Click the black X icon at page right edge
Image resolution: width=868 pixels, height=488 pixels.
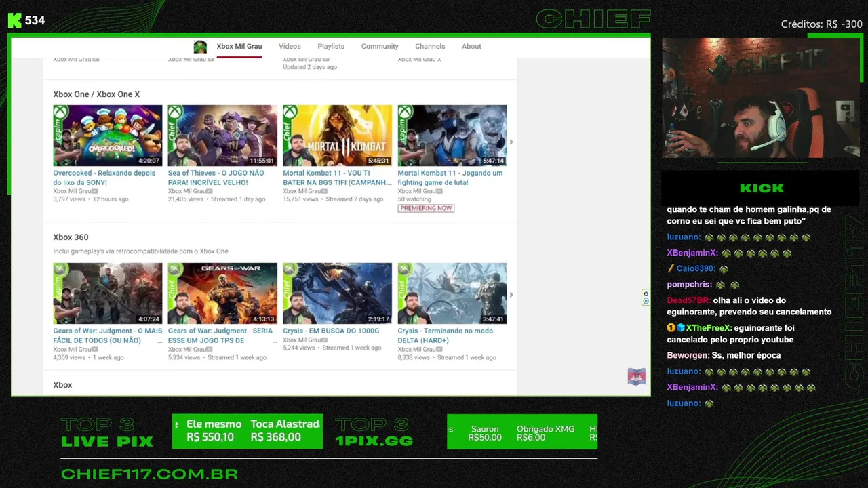[646, 294]
